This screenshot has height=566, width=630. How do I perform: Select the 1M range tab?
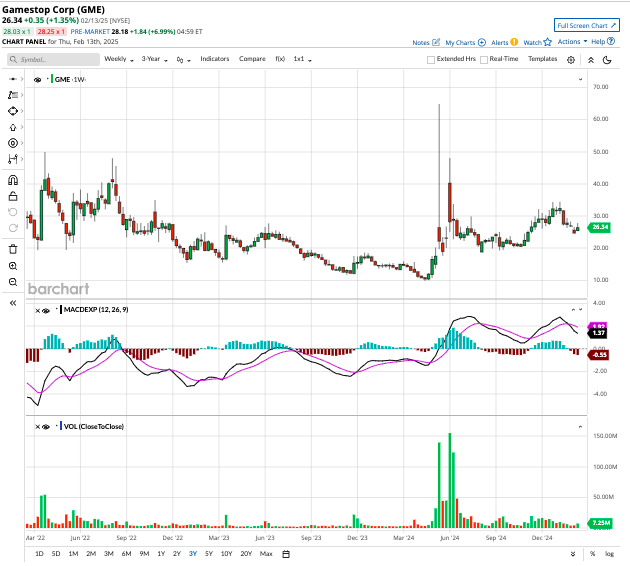pyautogui.click(x=73, y=554)
